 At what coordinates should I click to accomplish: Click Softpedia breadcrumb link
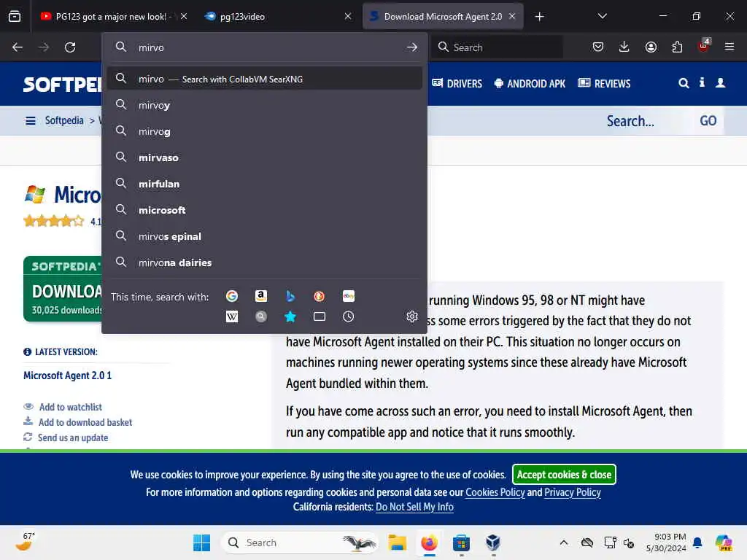(x=64, y=120)
